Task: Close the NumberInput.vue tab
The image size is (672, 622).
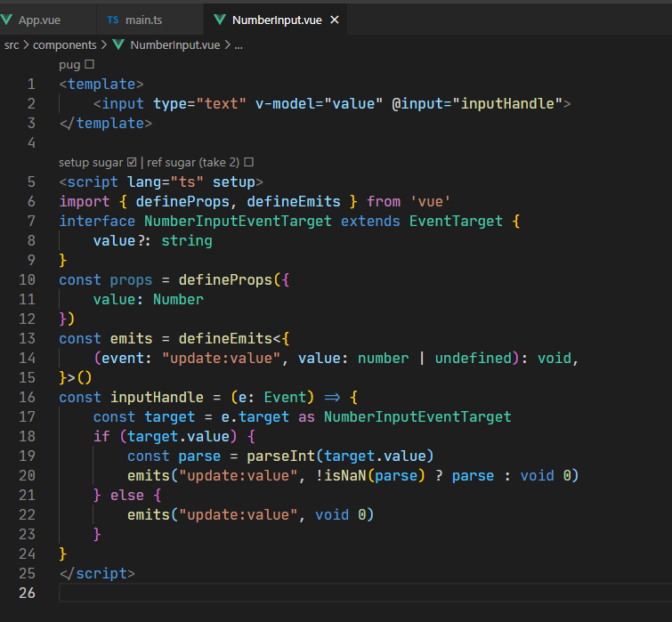Action: point(335,20)
